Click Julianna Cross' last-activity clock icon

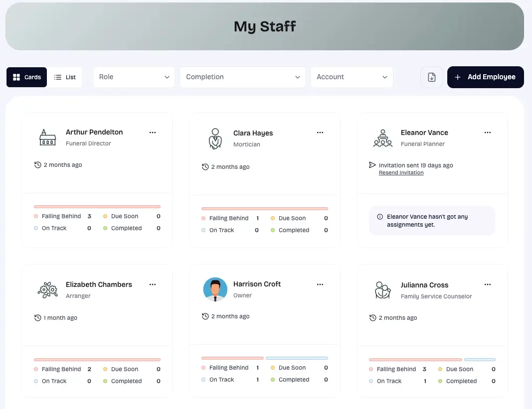pyautogui.click(x=373, y=318)
